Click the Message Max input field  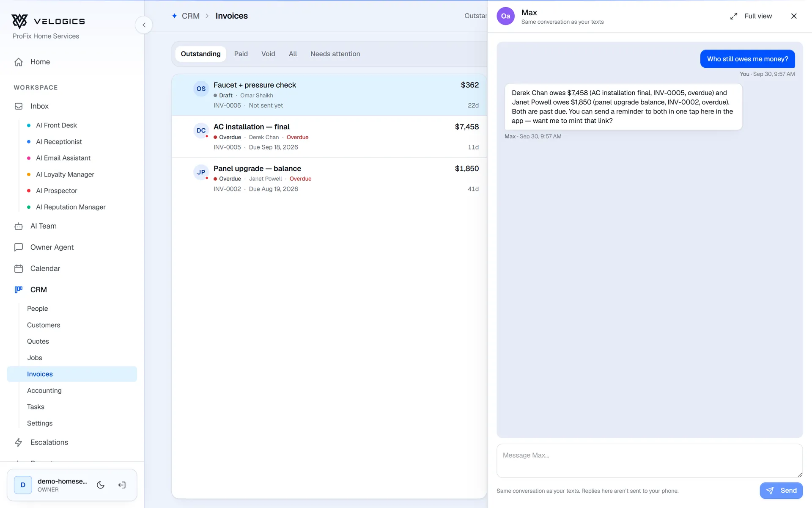[649, 461]
